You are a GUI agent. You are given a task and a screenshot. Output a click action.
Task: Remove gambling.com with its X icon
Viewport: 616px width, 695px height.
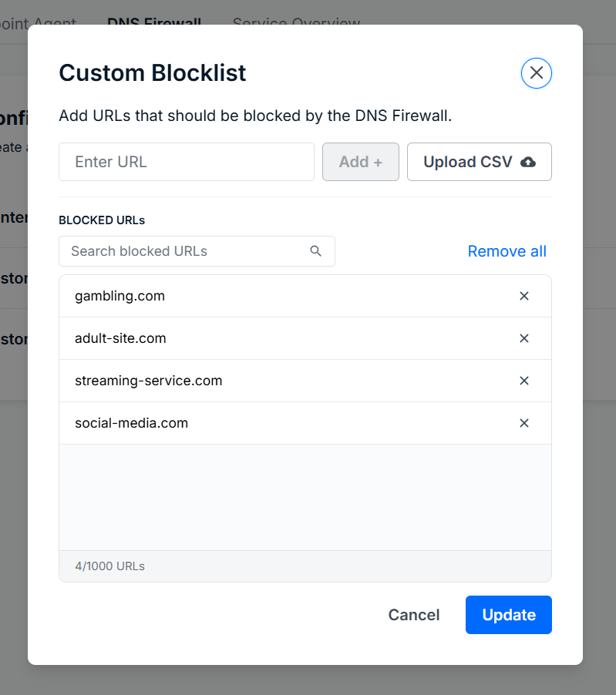point(523,296)
